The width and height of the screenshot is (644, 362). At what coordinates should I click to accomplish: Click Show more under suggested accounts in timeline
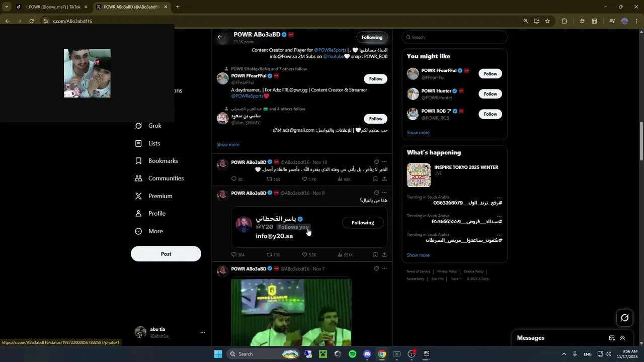[228, 145]
